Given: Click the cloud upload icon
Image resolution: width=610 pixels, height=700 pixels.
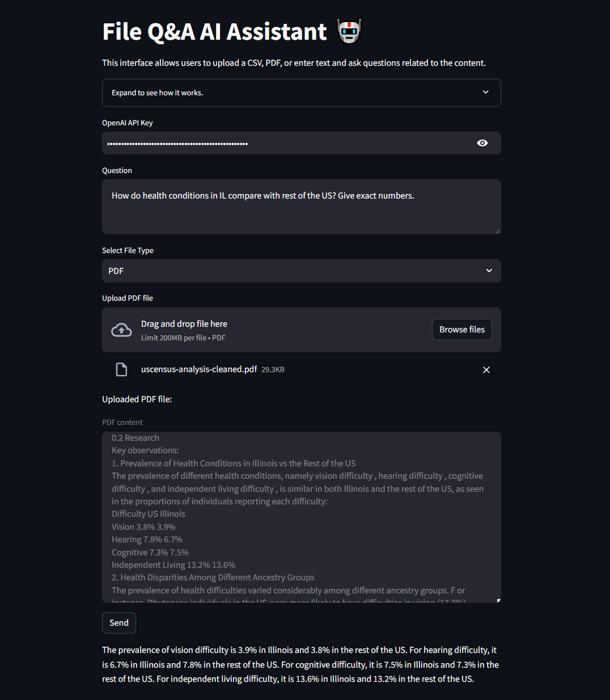Looking at the screenshot, I should click(121, 330).
